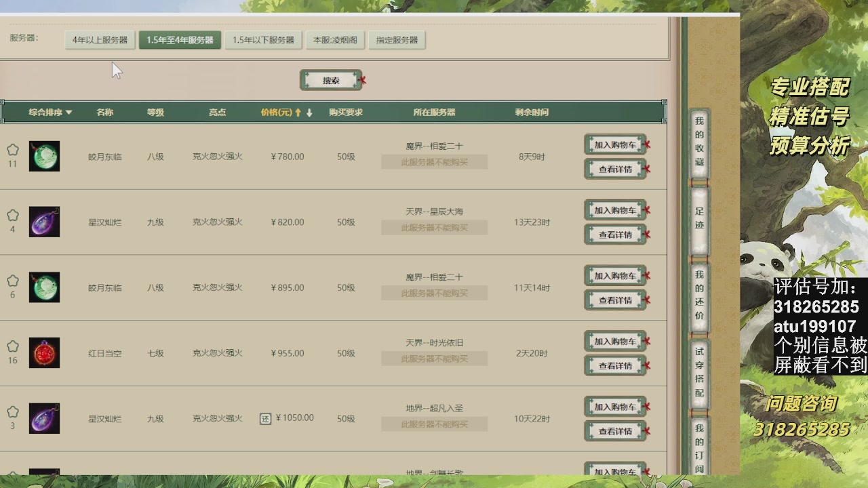Click the price ¥780.00

pos(288,157)
